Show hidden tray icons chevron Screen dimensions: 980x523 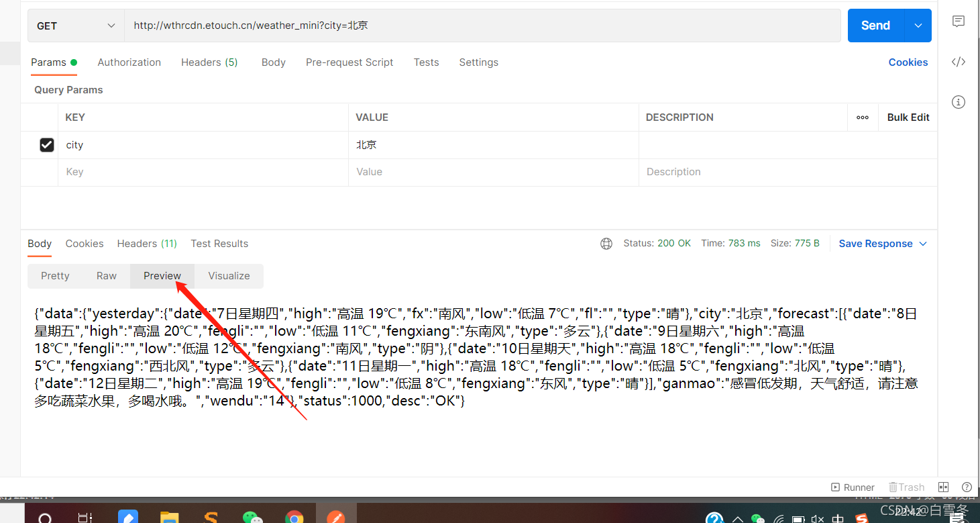[x=737, y=519]
